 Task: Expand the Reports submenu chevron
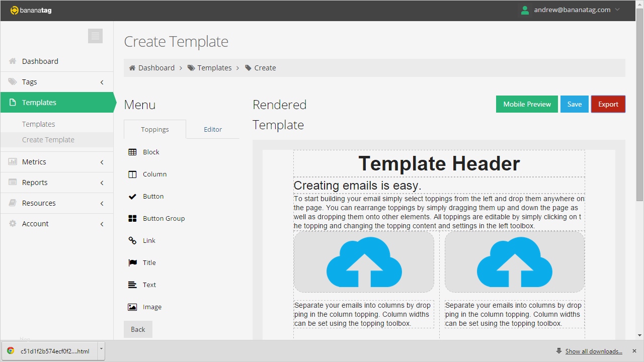click(102, 183)
